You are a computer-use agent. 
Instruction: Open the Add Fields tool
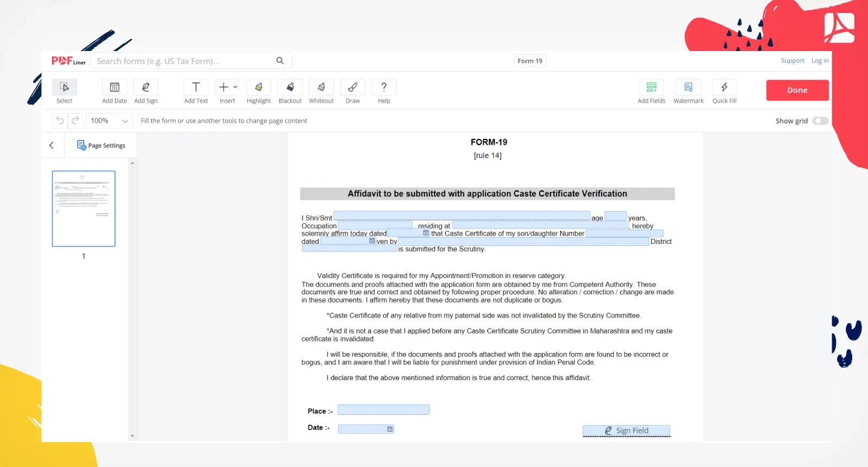coord(652,91)
